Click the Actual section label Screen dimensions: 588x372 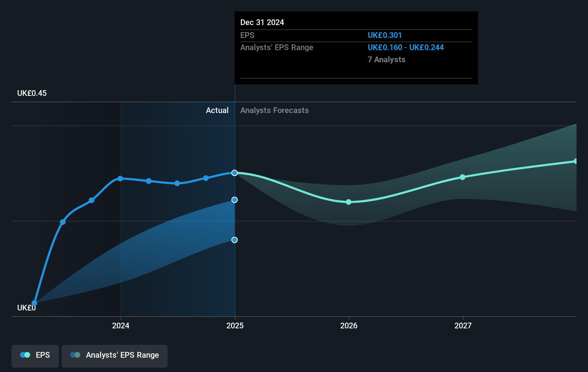217,111
